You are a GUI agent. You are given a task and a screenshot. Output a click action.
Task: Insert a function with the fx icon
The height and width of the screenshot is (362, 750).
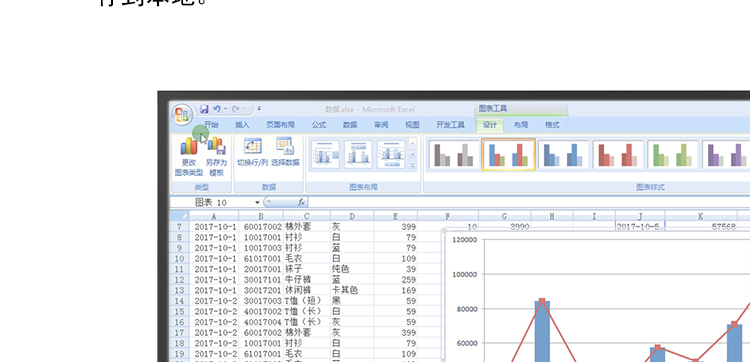(x=301, y=202)
